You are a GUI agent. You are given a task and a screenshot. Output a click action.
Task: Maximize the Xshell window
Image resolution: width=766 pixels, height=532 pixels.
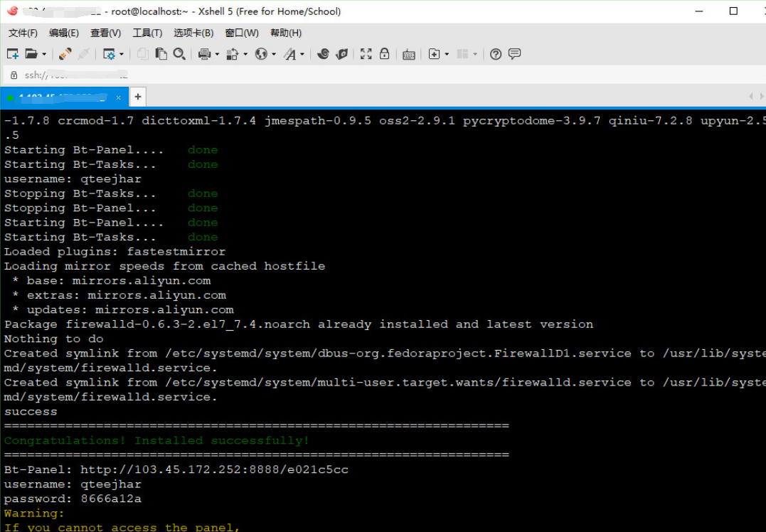pyautogui.click(x=733, y=11)
